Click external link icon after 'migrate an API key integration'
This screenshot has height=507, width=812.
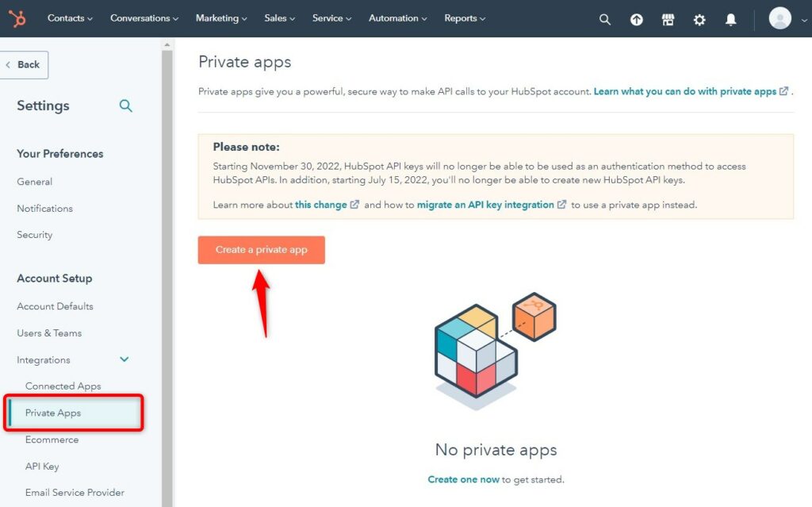click(x=562, y=204)
